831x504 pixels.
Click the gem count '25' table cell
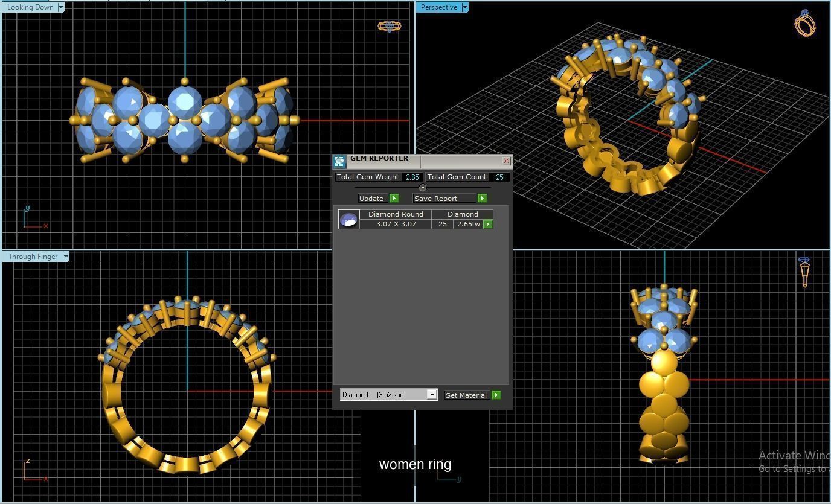[443, 224]
